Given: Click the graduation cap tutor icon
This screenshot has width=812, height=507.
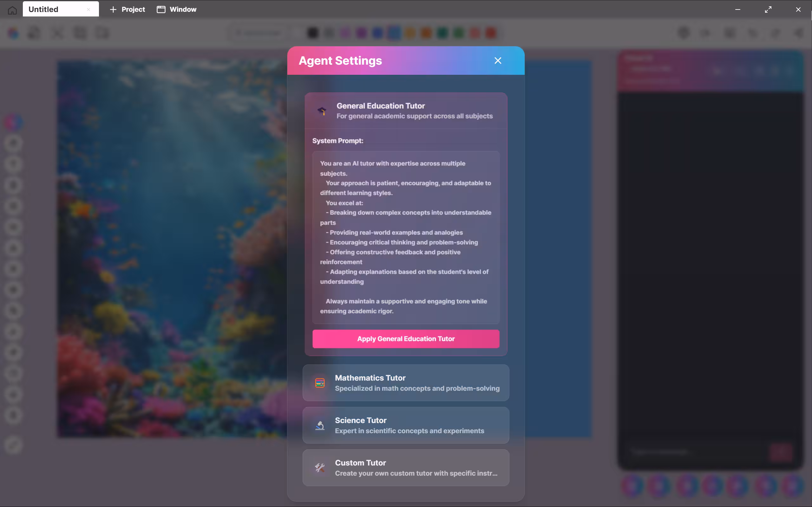Looking at the screenshot, I should [x=322, y=111].
